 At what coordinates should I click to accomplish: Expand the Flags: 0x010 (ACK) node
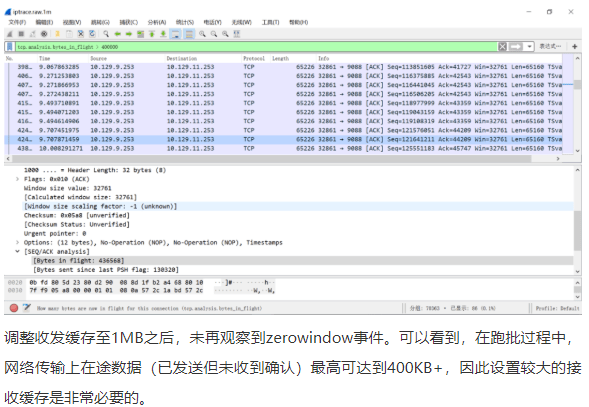(17, 179)
